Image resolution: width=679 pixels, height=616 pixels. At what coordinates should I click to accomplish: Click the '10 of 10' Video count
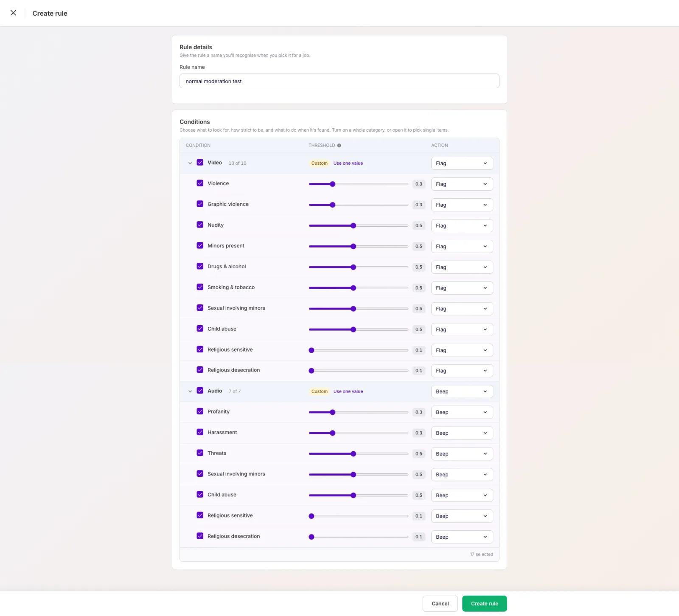coord(237,163)
